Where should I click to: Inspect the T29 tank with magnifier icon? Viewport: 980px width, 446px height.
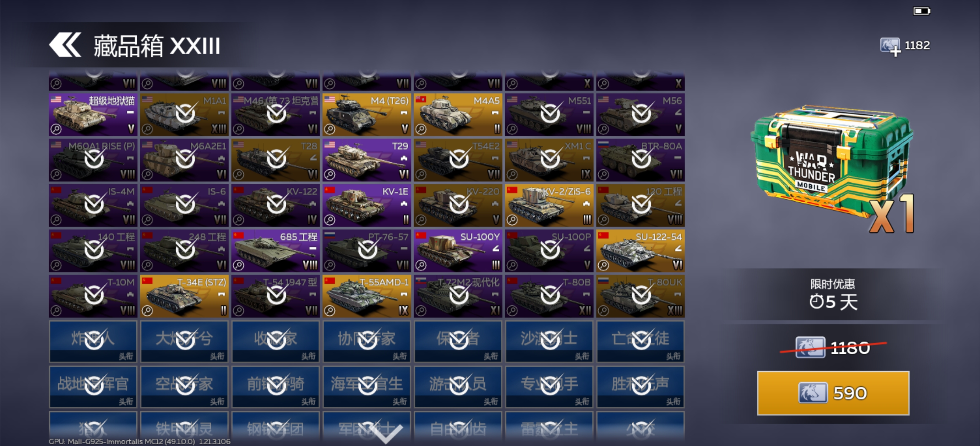[x=330, y=175]
